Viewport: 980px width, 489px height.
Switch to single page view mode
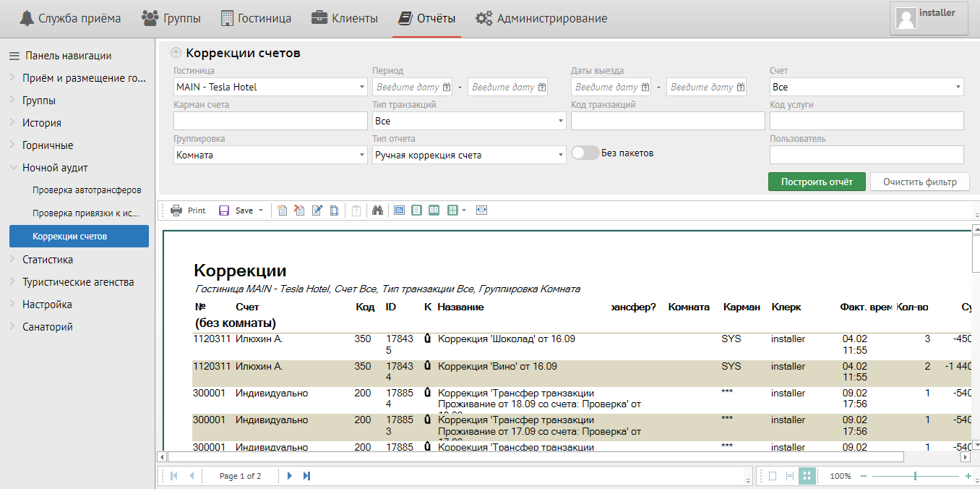[773, 476]
